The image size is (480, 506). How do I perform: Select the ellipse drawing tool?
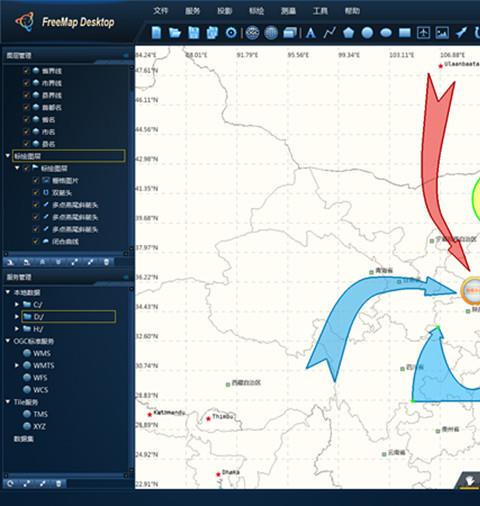pos(386,33)
